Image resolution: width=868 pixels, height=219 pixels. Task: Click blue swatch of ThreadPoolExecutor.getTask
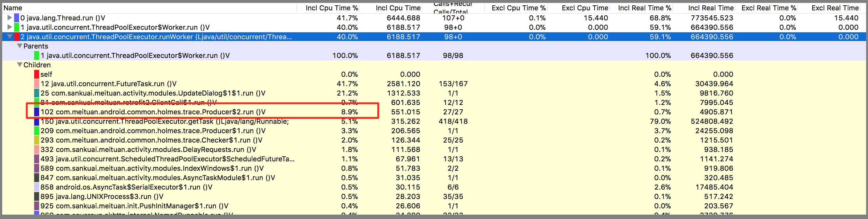tap(36, 121)
